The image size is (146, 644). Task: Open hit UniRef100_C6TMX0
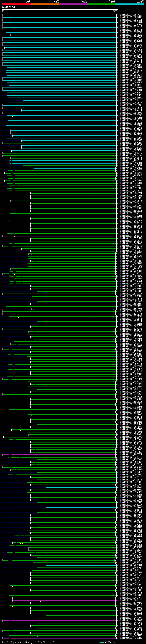pyautogui.click(x=131, y=15)
